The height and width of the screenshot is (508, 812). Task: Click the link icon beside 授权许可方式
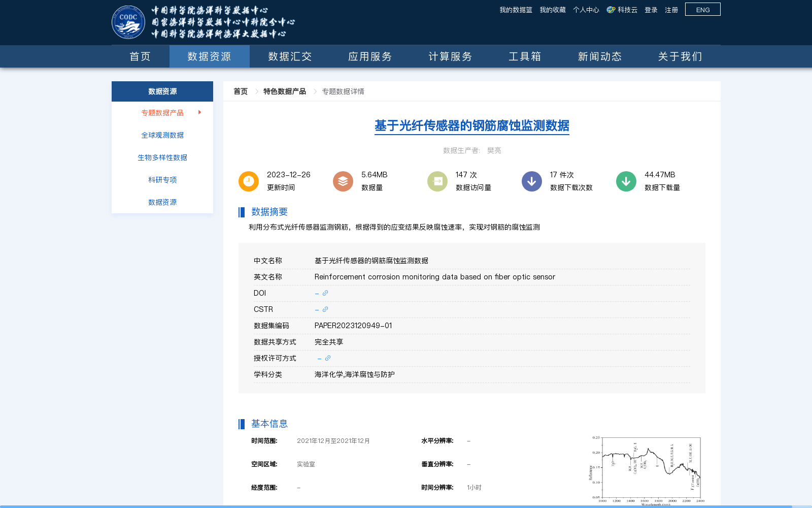coord(328,358)
